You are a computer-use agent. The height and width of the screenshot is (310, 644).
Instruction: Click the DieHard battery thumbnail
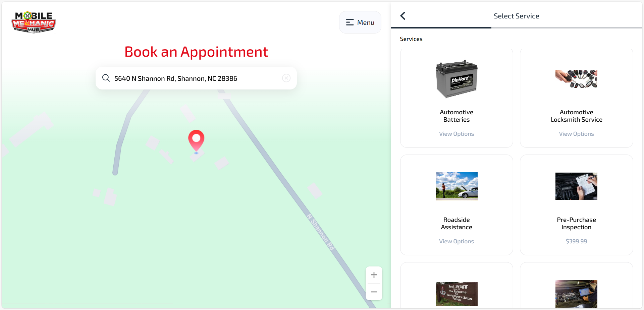tap(456, 79)
